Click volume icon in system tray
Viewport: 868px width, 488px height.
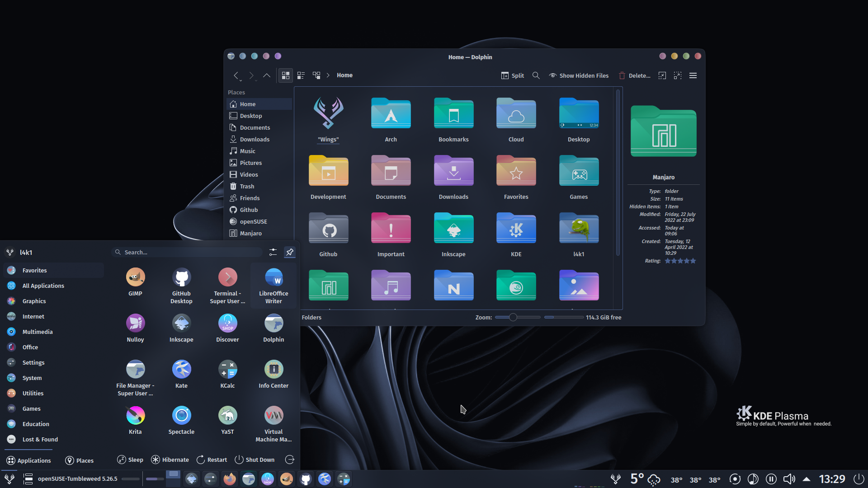click(789, 479)
